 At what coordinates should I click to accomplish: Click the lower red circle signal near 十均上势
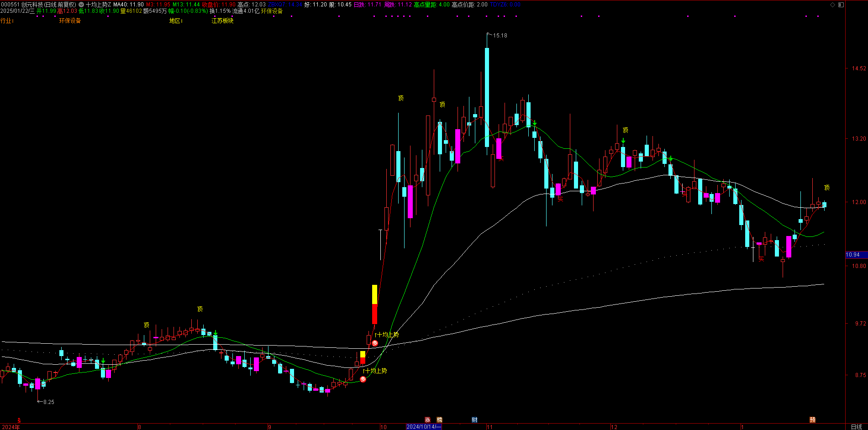coord(363,379)
